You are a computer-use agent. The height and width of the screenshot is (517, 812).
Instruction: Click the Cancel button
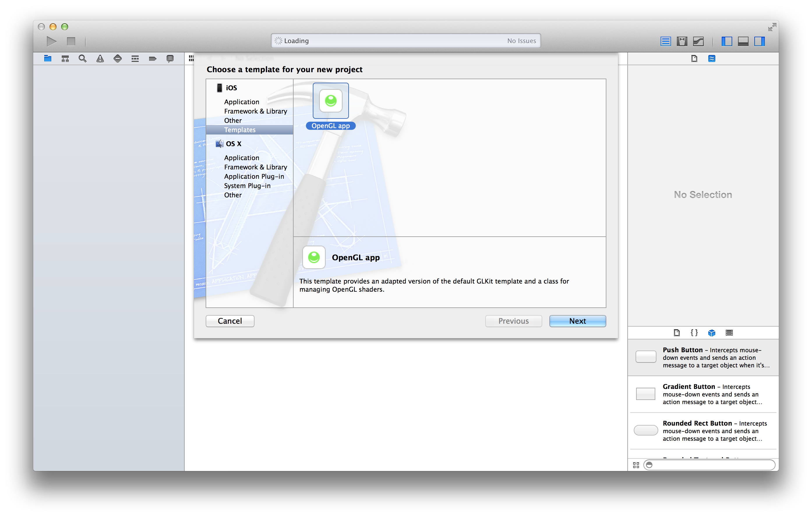click(230, 321)
